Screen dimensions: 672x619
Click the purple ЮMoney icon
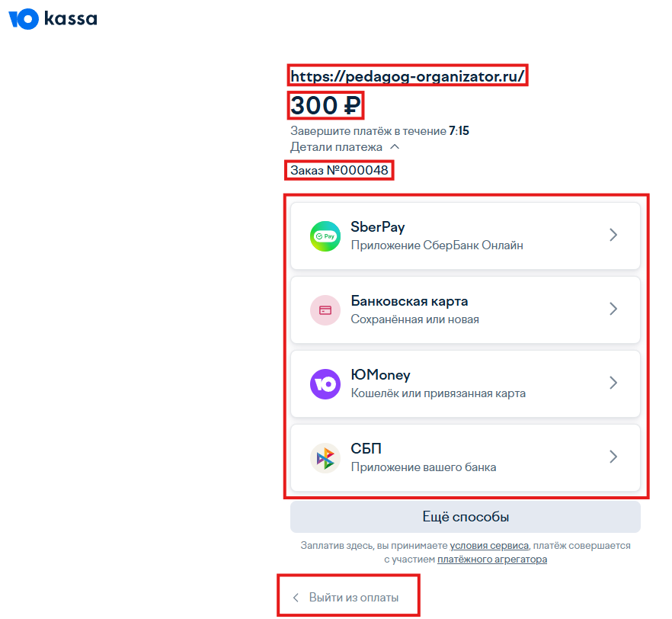click(x=325, y=384)
